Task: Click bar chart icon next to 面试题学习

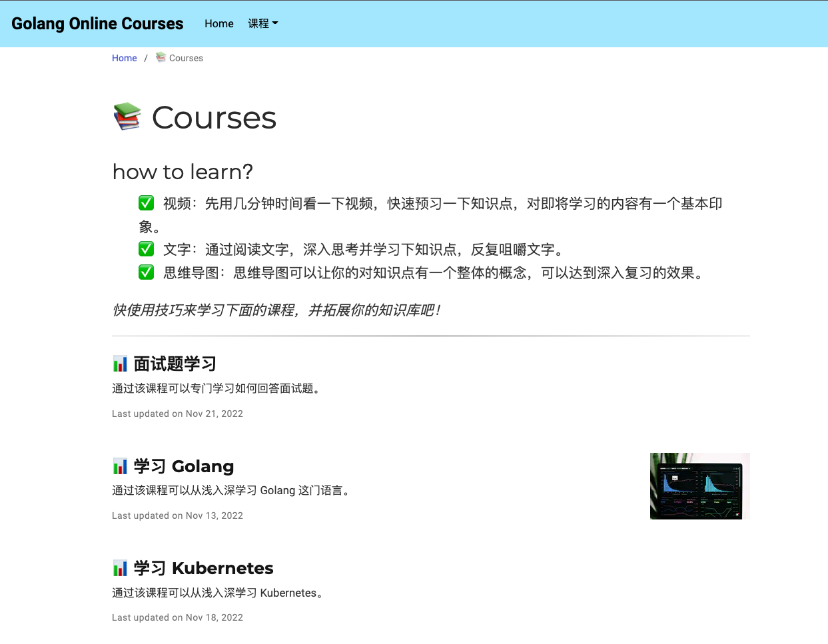Action: pos(120,364)
